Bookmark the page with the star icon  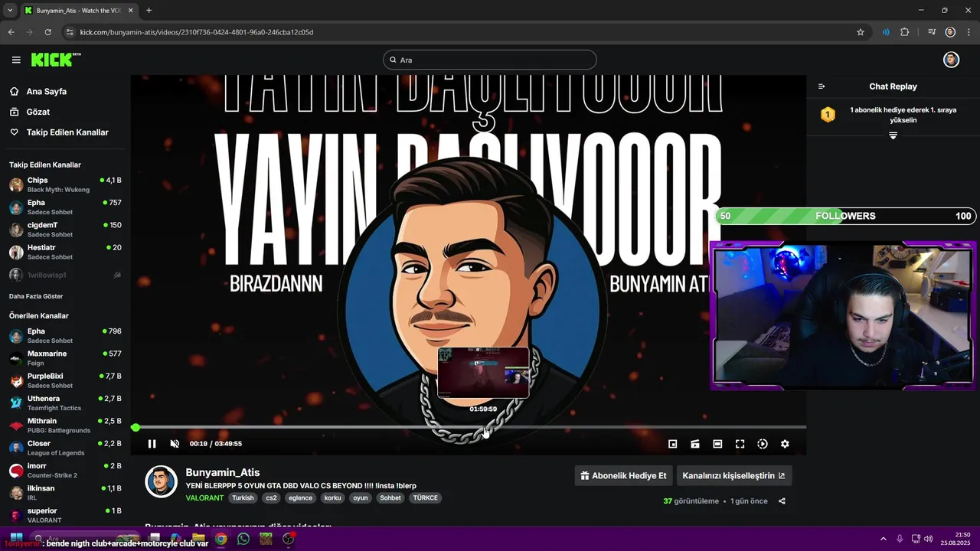pos(861,32)
